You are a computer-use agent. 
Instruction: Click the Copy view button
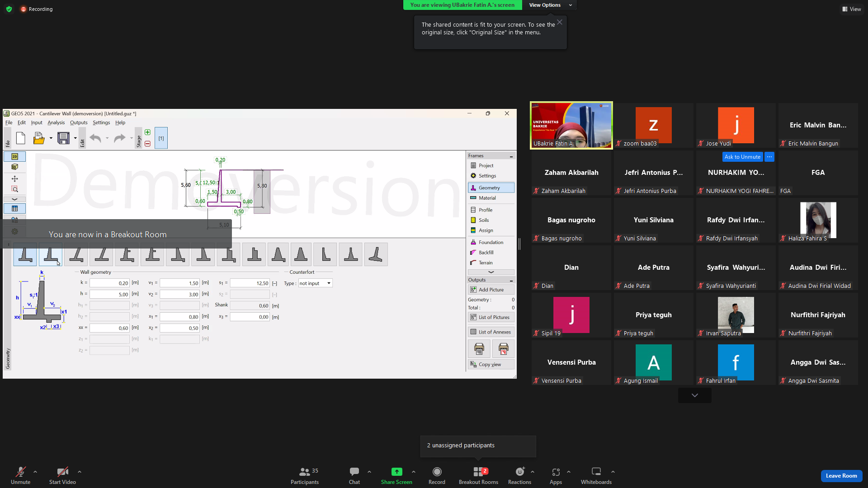[x=491, y=364]
